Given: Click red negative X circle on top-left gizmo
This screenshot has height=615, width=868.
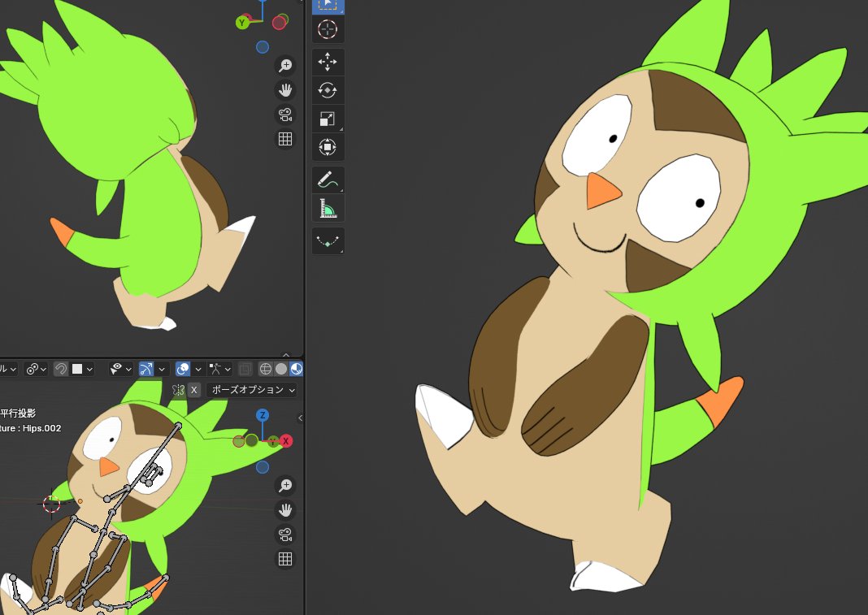Looking at the screenshot, I should pyautogui.click(x=280, y=23).
